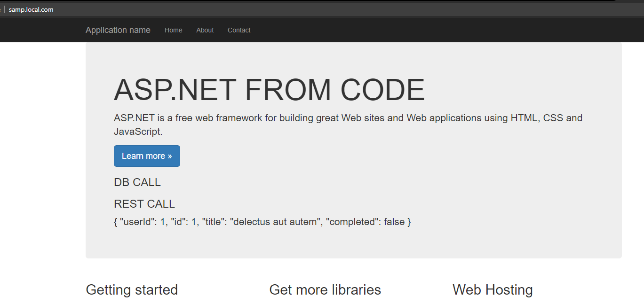Click the samp.local.com address bar
This screenshot has width=644, height=304.
pos(31,9)
